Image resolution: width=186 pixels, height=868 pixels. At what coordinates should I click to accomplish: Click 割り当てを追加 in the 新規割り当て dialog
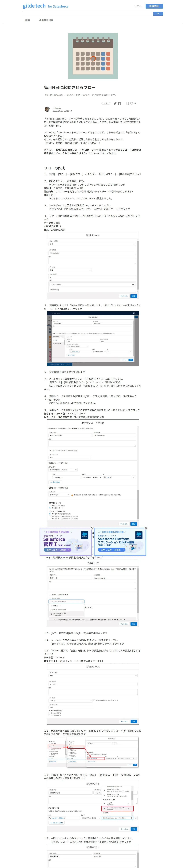pyautogui.click(x=56, y=823)
